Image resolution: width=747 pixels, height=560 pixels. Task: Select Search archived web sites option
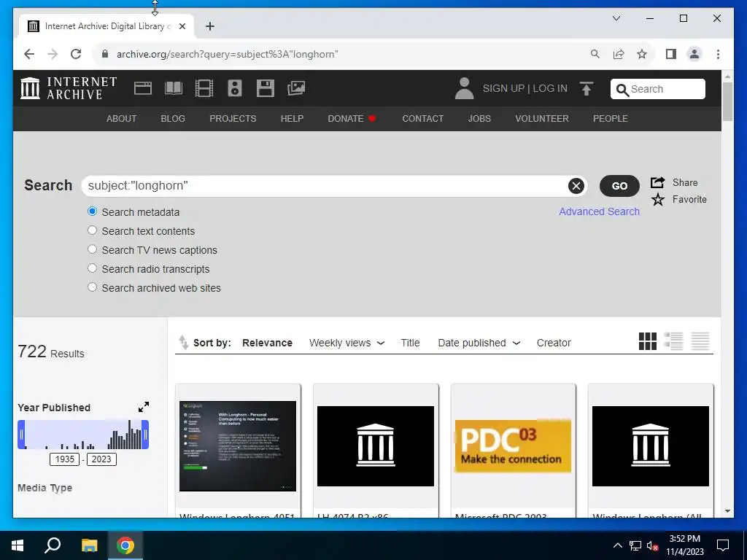pos(93,287)
